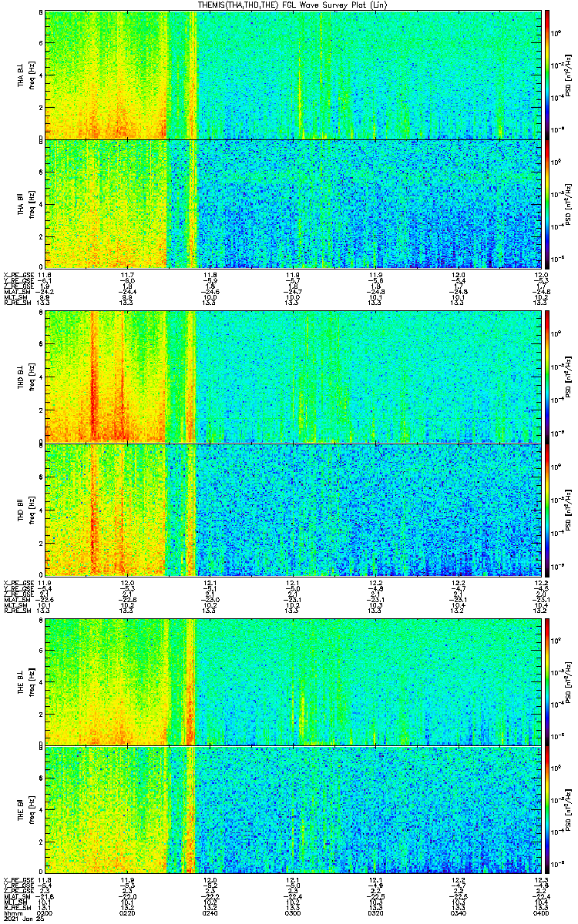Image resolution: width=578 pixels, height=924 pixels.
Task: Click the color bar beside THE B-perpendicular panel
Action: pos(547,681)
